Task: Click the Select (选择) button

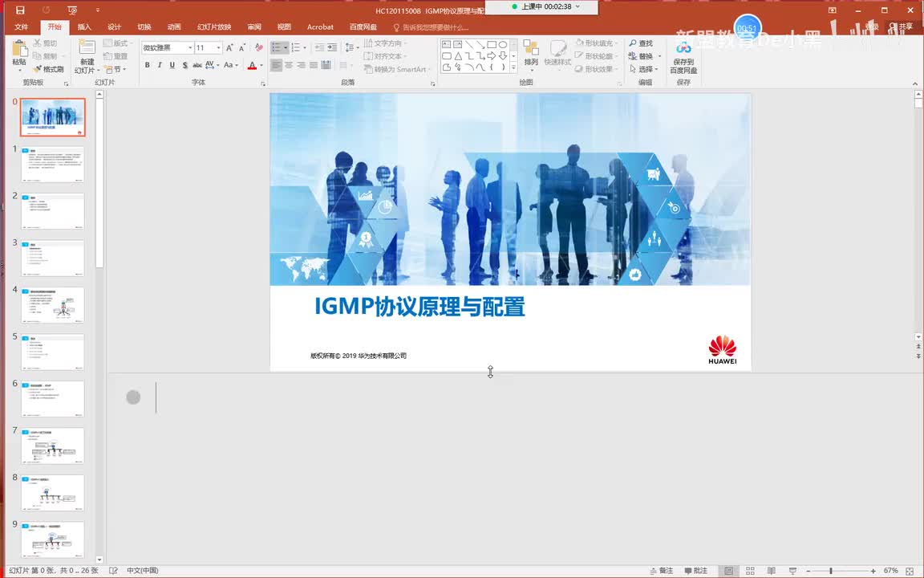Action: tap(642, 69)
